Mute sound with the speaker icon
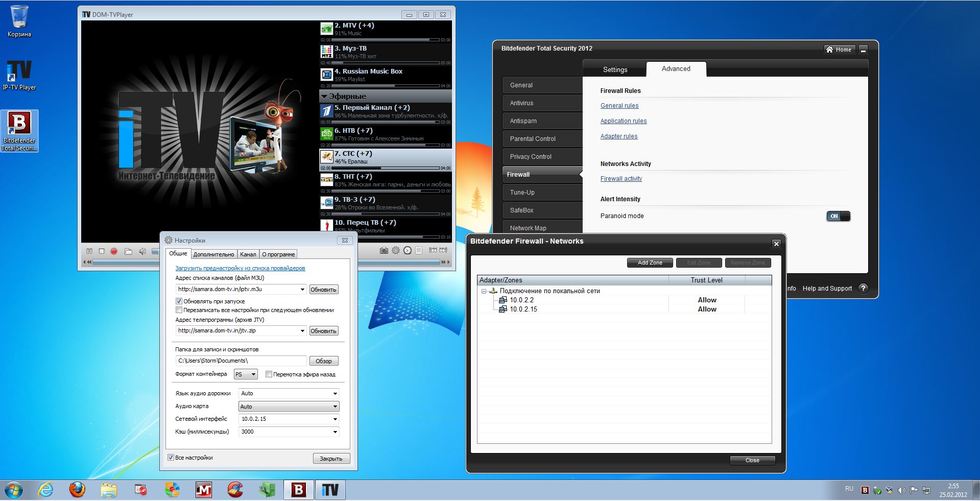Image resolution: width=980 pixels, height=501 pixels. [x=142, y=251]
